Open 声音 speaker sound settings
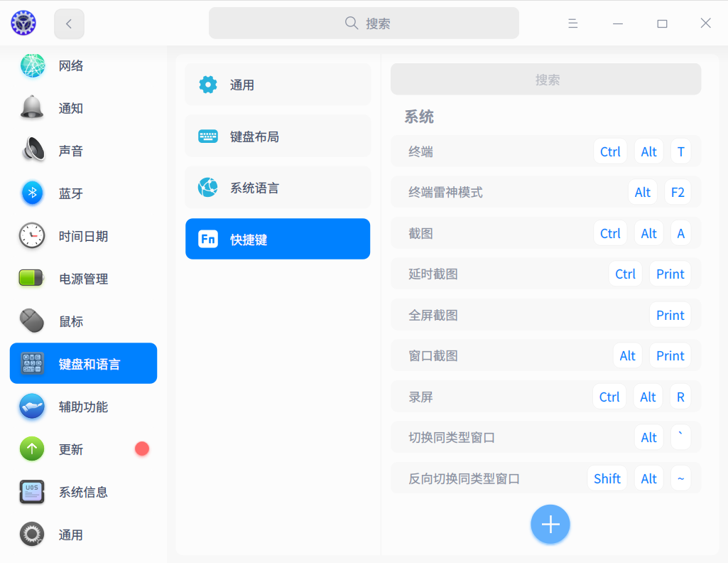728x563 pixels. click(x=33, y=149)
